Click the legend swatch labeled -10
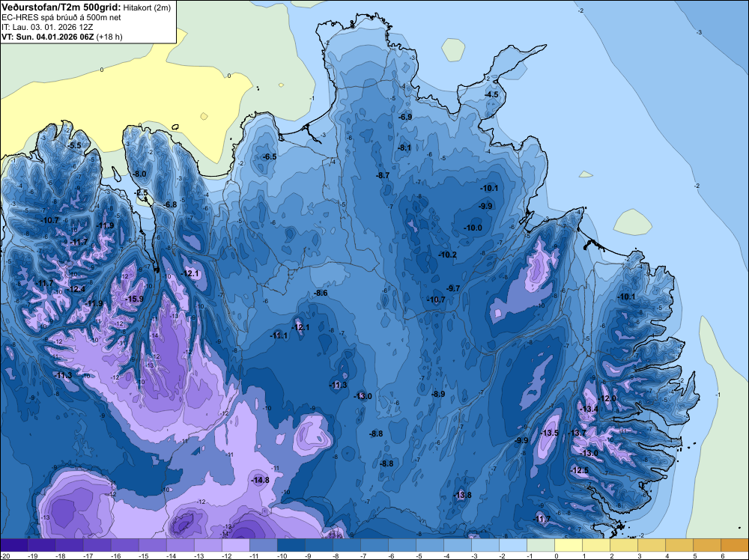 pos(291,545)
